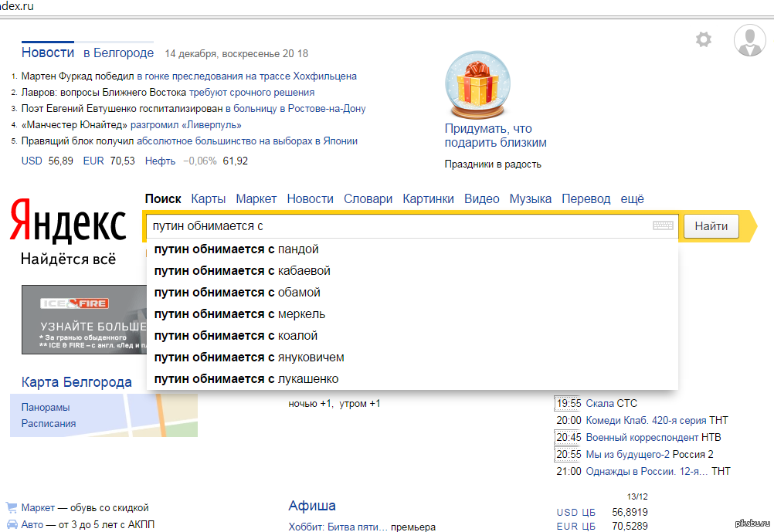Open the Карта Белгорода link
774x532 pixels.
[76, 382]
